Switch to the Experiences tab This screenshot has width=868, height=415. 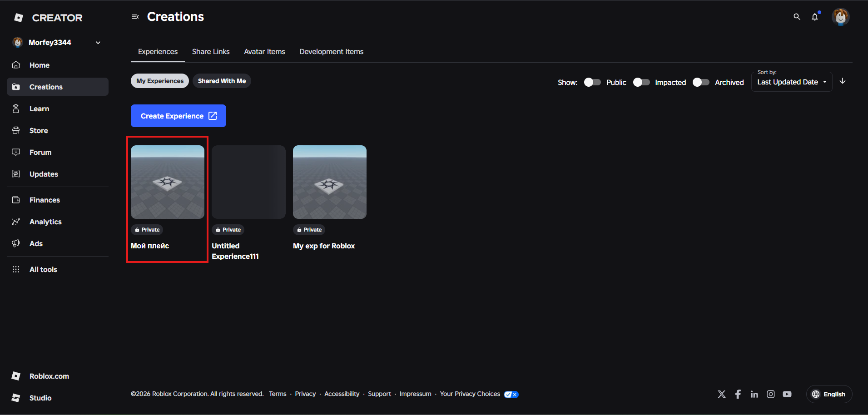(x=158, y=52)
